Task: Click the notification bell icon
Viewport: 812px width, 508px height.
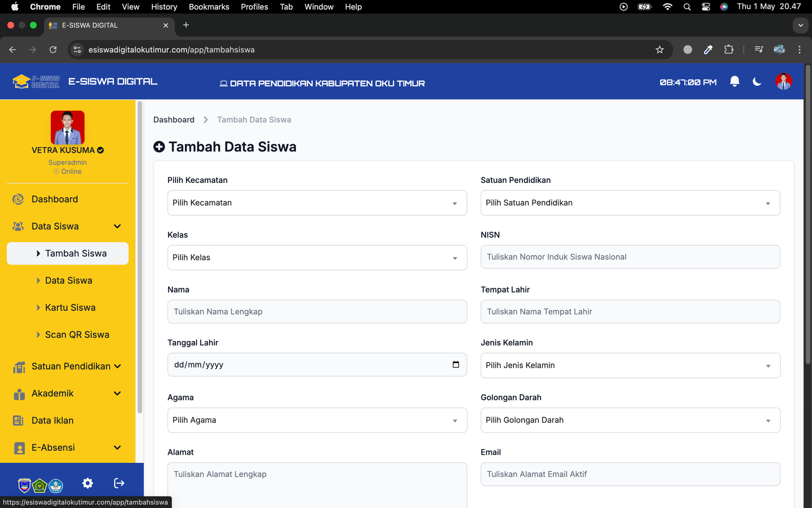Action: coord(734,81)
